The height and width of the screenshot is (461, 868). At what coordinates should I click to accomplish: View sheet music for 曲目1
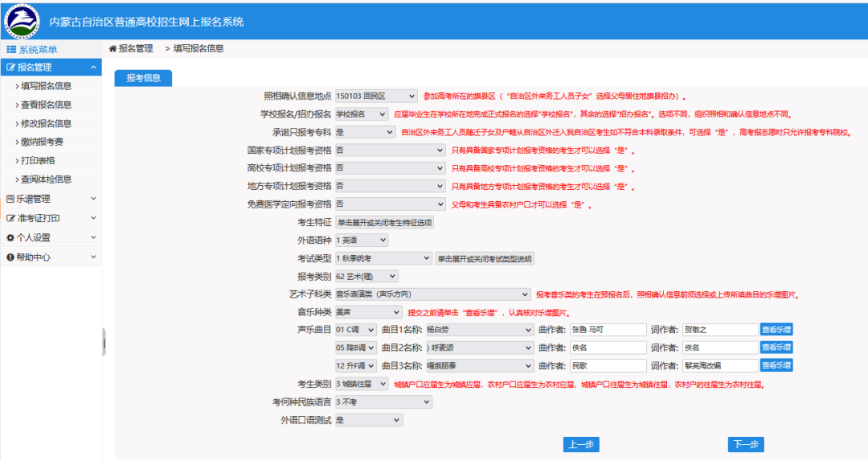coord(776,329)
